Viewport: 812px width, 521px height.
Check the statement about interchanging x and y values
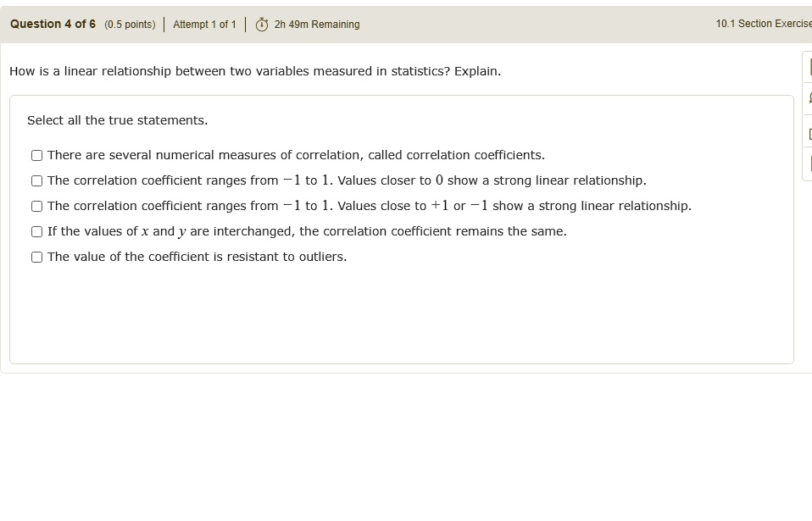[36, 231]
